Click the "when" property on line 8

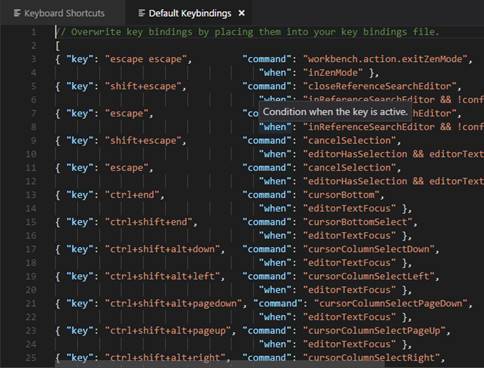275,127
